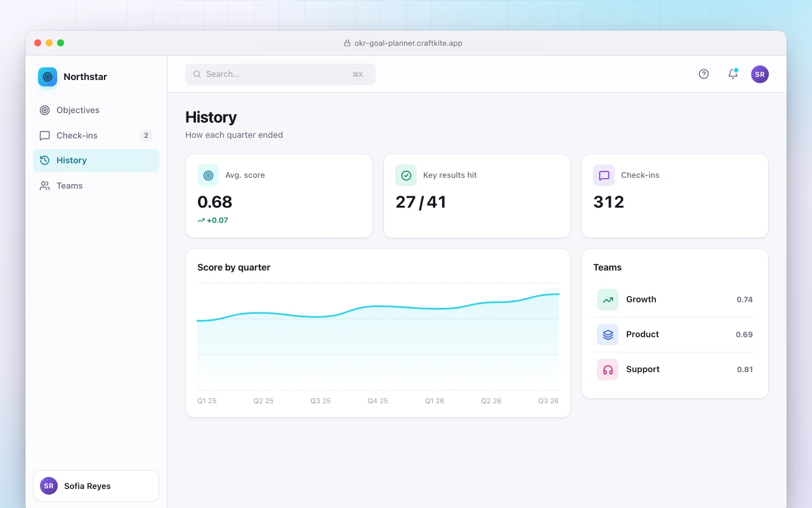The height and width of the screenshot is (508, 812).
Task: Click the okr-goal-planner.craftkite.app address text
Action: (409, 43)
